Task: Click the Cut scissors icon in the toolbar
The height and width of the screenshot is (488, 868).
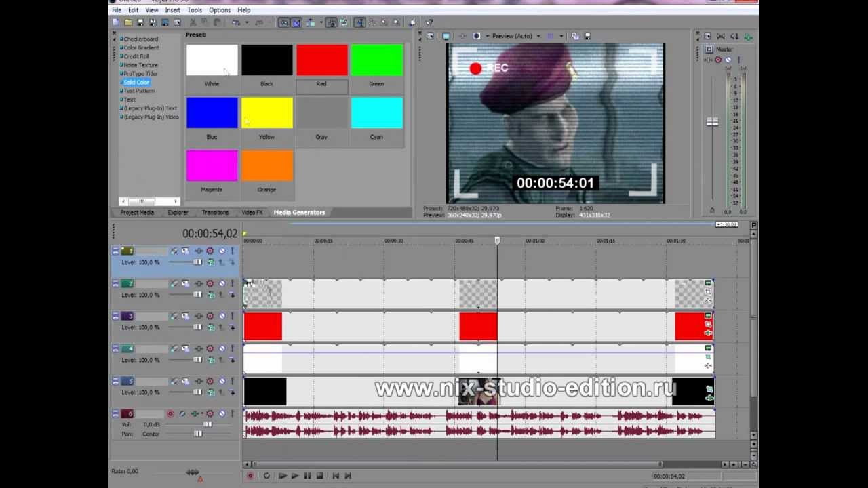Action: (193, 22)
